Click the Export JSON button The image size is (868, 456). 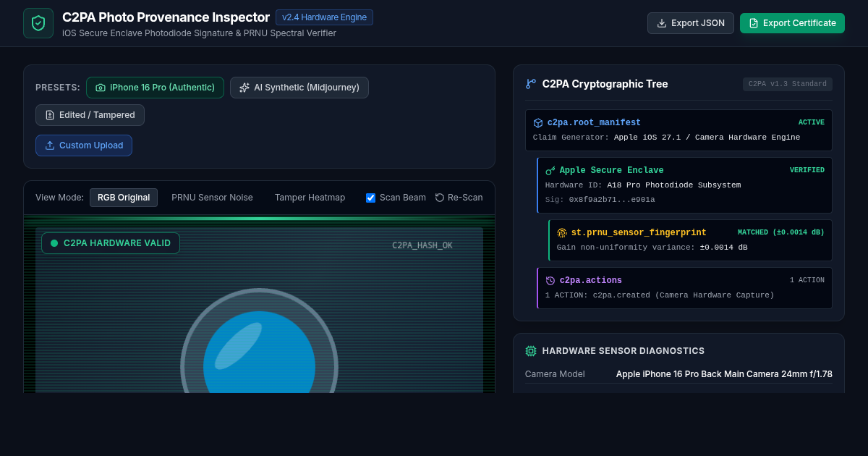691,23
